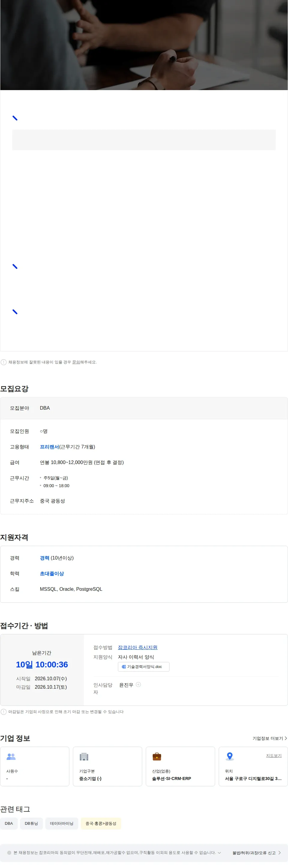Click the header photo of hands at the top
Screen dimensions: 288x868
tap(144, 45)
